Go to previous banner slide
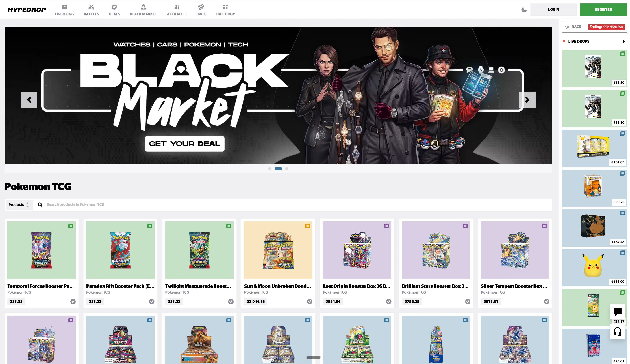The width and height of the screenshot is (630, 364). point(29,100)
